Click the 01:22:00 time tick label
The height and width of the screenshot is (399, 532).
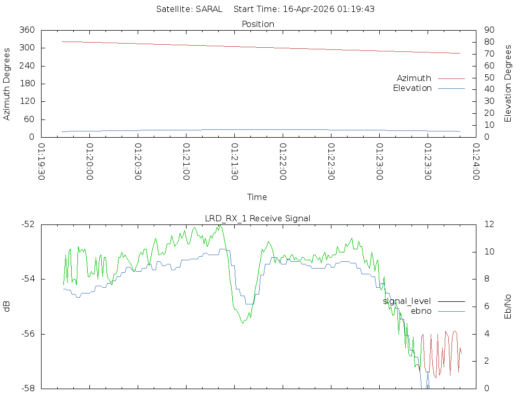click(283, 162)
